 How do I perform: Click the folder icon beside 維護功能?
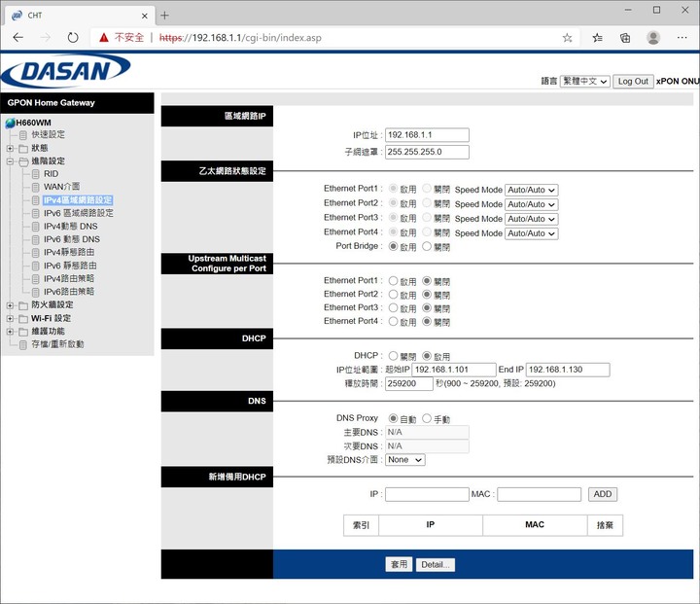(x=23, y=332)
